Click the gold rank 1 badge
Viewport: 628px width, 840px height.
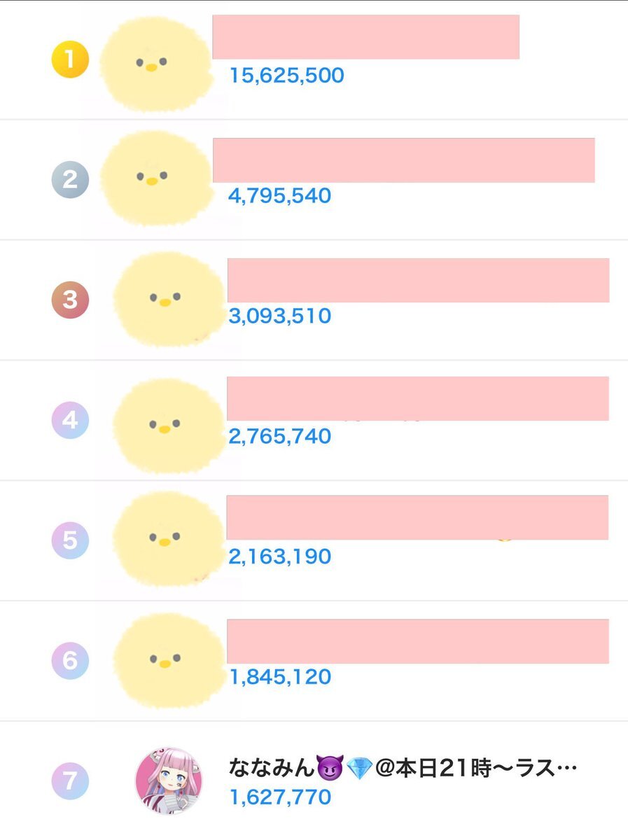(x=70, y=59)
